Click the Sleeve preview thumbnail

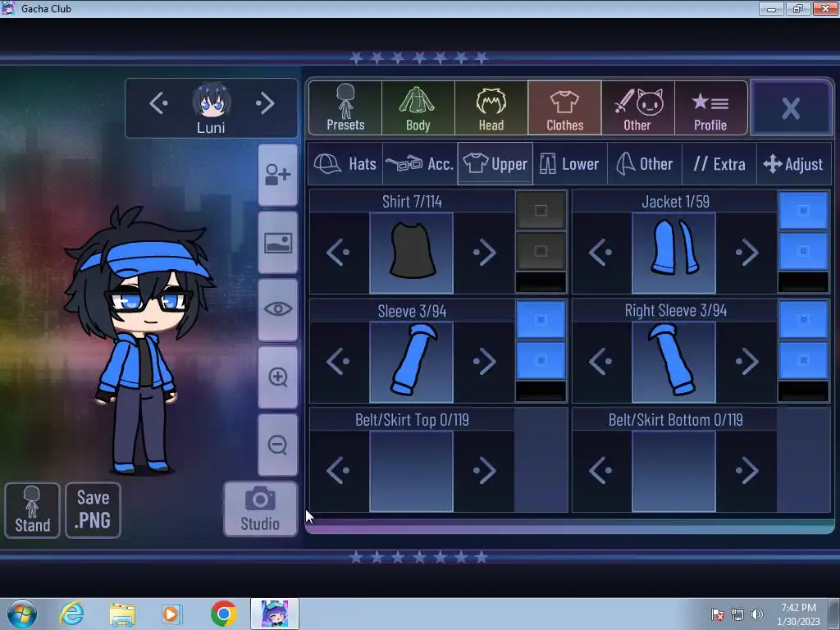tap(412, 362)
